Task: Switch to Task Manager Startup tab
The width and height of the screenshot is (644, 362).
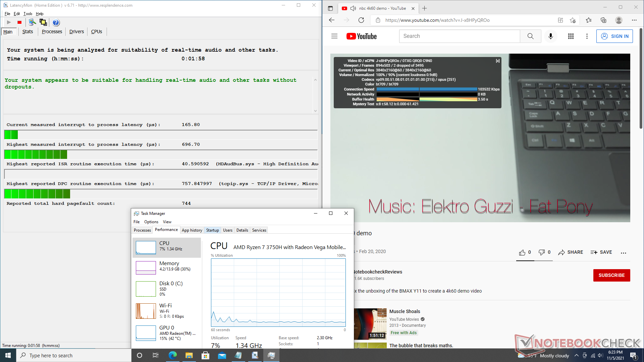Action: [212, 230]
